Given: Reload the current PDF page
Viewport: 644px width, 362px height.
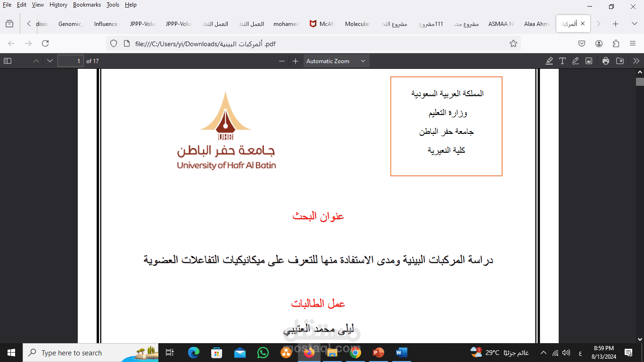Looking at the screenshot, I should click(45, 43).
